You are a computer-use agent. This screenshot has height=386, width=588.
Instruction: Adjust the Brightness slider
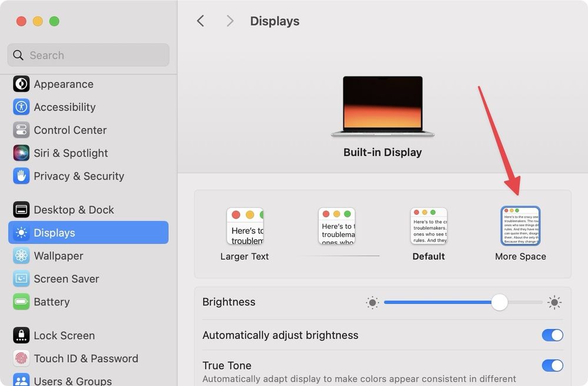499,302
